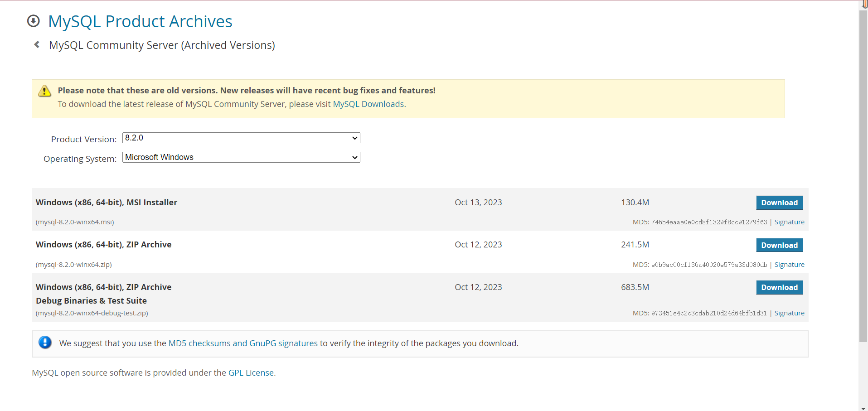This screenshot has height=411, width=868.
Task: Open the Product Version dropdown
Action: [x=241, y=138]
